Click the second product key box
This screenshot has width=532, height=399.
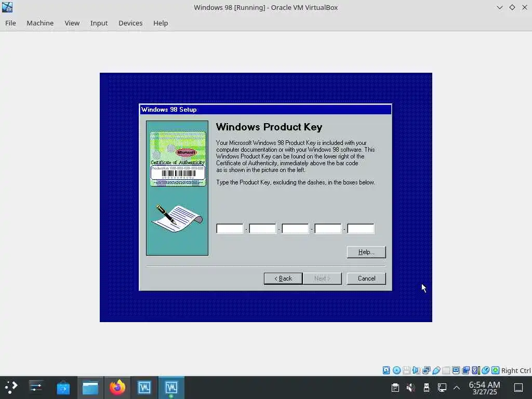(x=262, y=229)
